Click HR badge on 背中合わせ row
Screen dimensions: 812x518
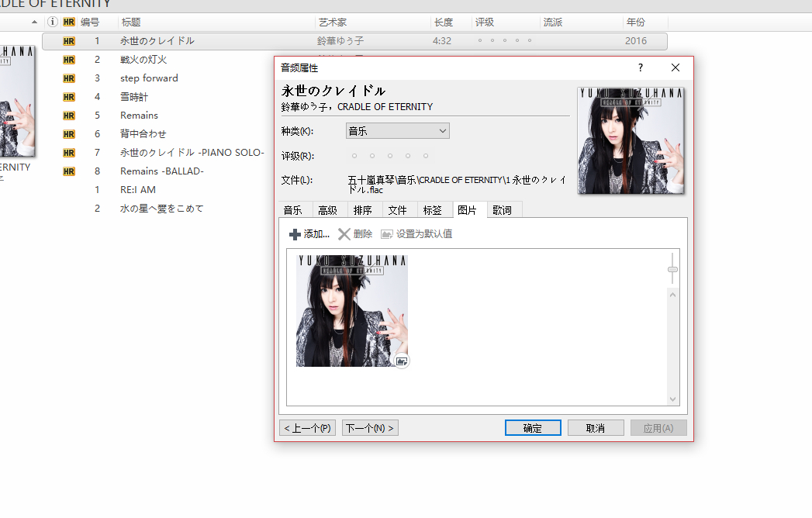pos(69,134)
